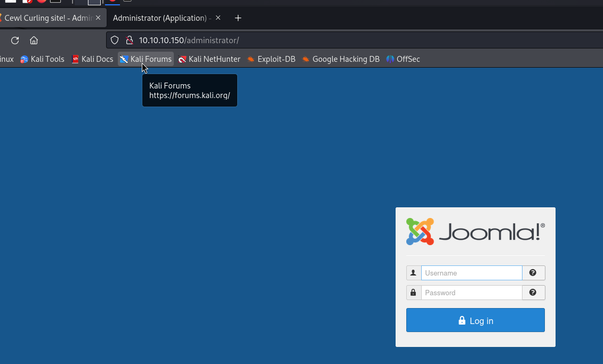The height and width of the screenshot is (364, 603).
Task: Click the Home button in the toolbar
Action: [x=34, y=41]
